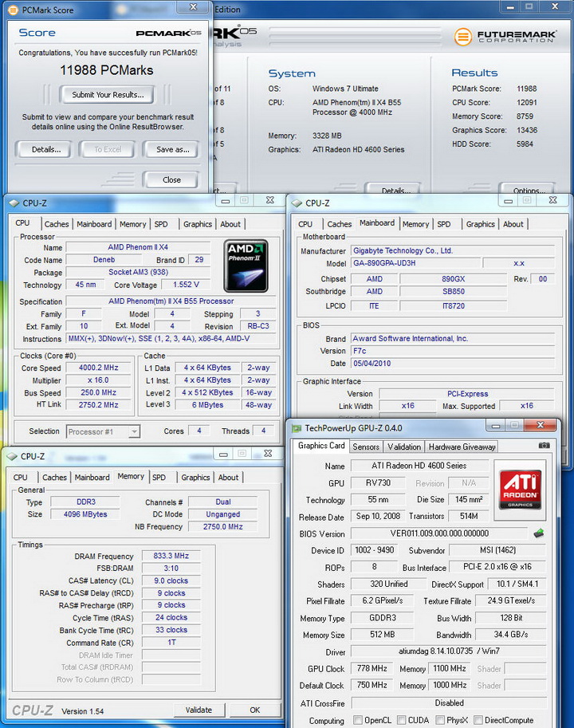574x728 pixels.
Task: Click the Gigabyte Technology manufacturer field
Action: [x=453, y=250]
